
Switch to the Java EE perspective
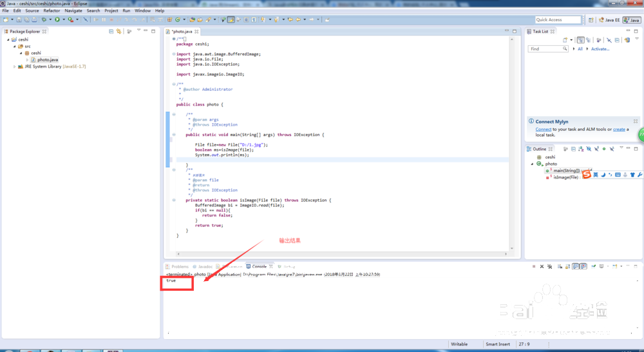(609, 20)
